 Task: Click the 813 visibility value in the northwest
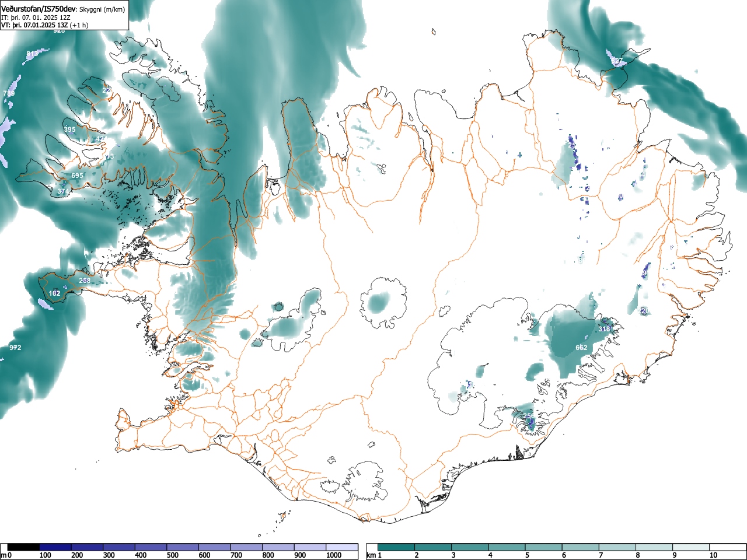(32, 54)
